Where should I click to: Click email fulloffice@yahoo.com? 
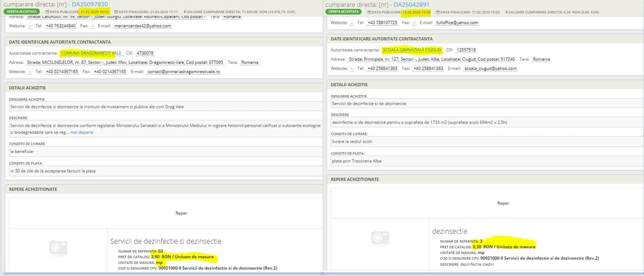tap(457, 23)
